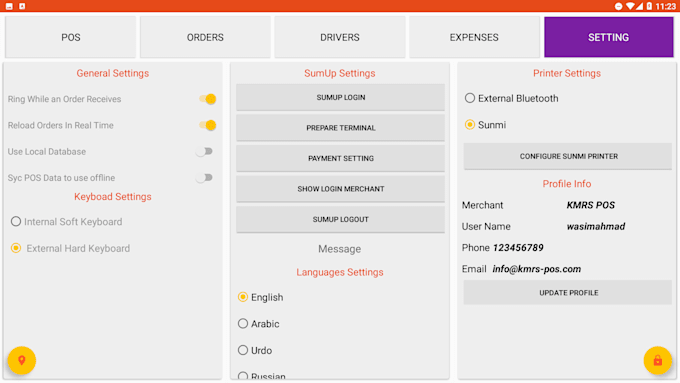680x383 pixels.
Task: Tap the General Settings heading
Action: (x=113, y=73)
